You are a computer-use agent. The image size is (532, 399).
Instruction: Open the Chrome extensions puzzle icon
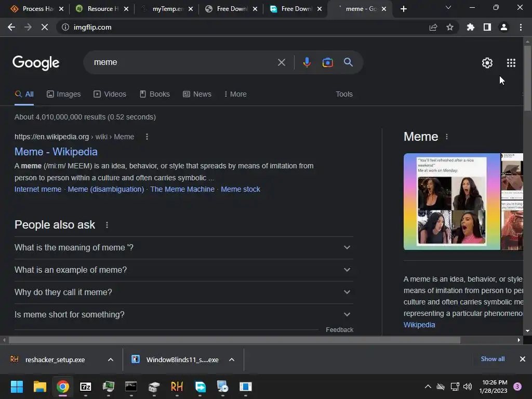coord(471,27)
